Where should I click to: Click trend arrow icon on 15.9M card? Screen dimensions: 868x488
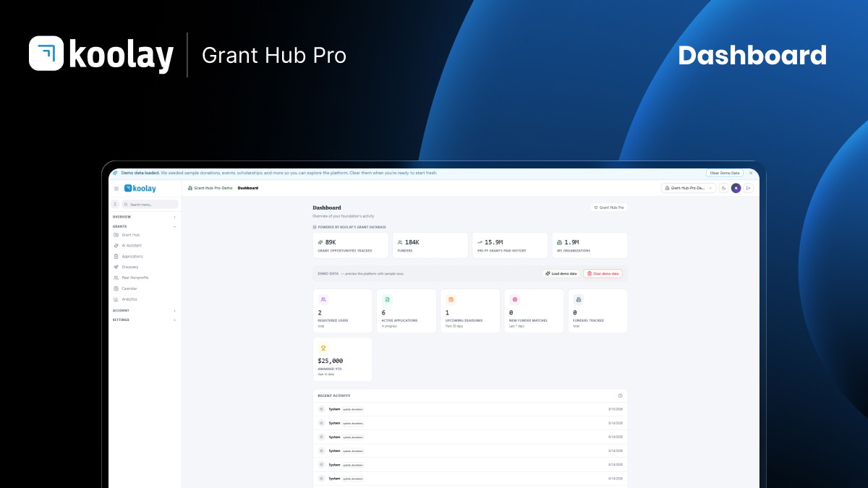[480, 242]
